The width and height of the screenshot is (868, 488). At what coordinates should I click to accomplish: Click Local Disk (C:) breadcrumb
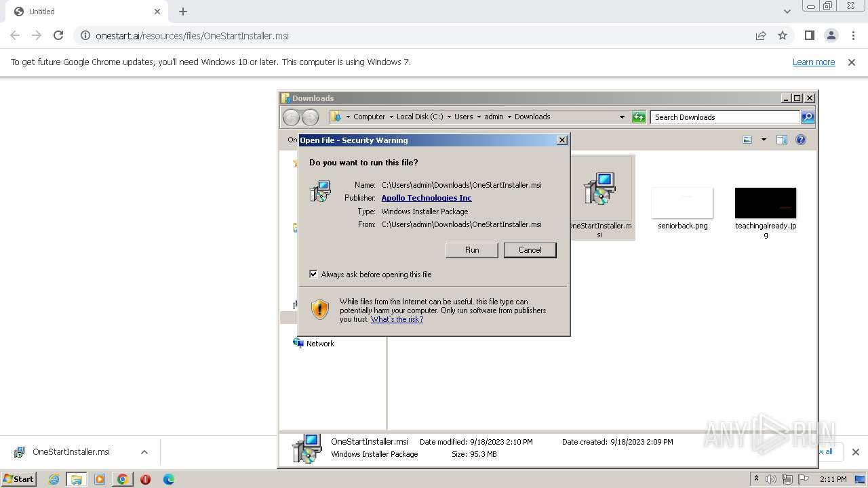[x=420, y=117]
